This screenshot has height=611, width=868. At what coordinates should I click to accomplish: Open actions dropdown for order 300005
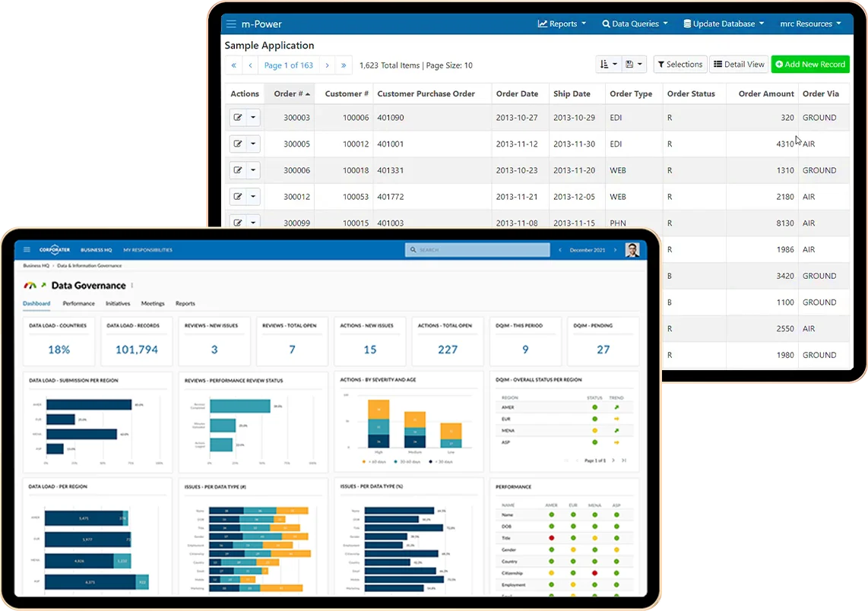click(253, 144)
